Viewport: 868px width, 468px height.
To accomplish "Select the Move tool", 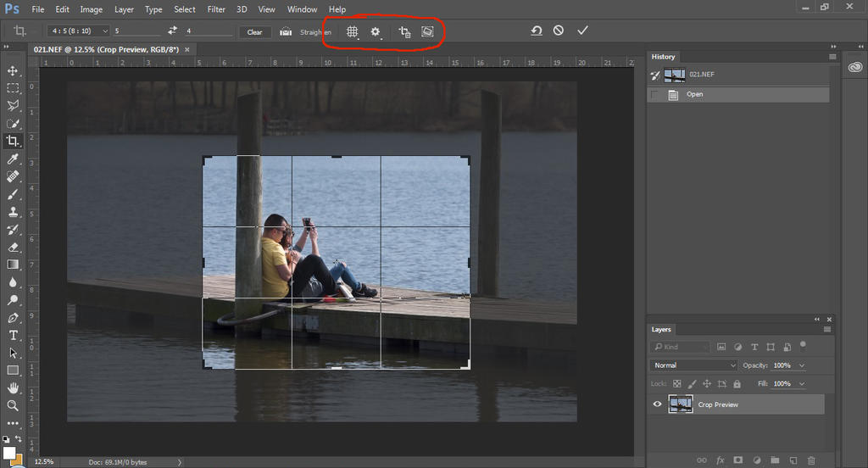I will point(13,70).
